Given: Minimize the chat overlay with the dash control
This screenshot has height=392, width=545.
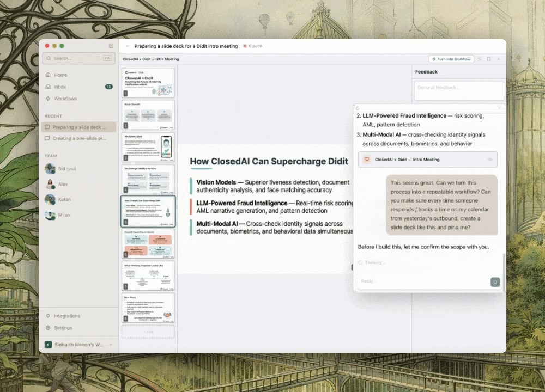Looking at the screenshot, I should (x=499, y=108).
